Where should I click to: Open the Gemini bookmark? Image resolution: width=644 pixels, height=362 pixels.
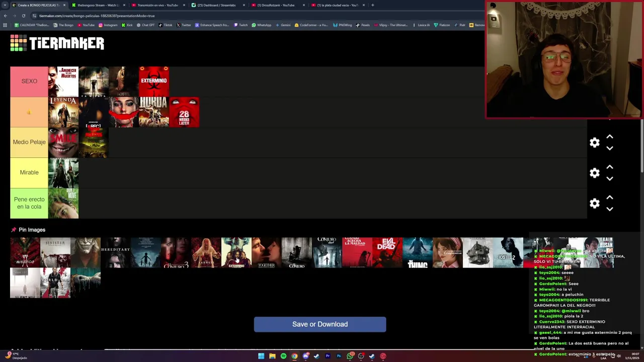[283, 25]
